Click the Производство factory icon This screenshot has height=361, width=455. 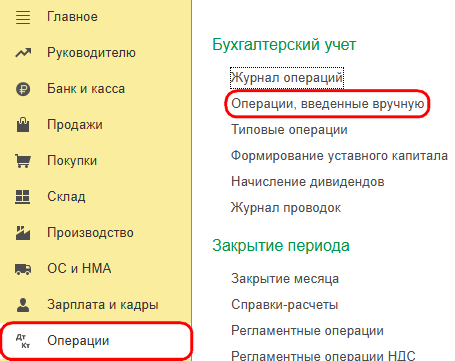(23, 233)
